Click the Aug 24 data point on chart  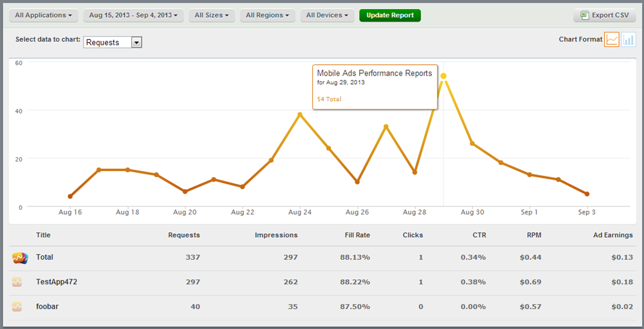pos(300,115)
